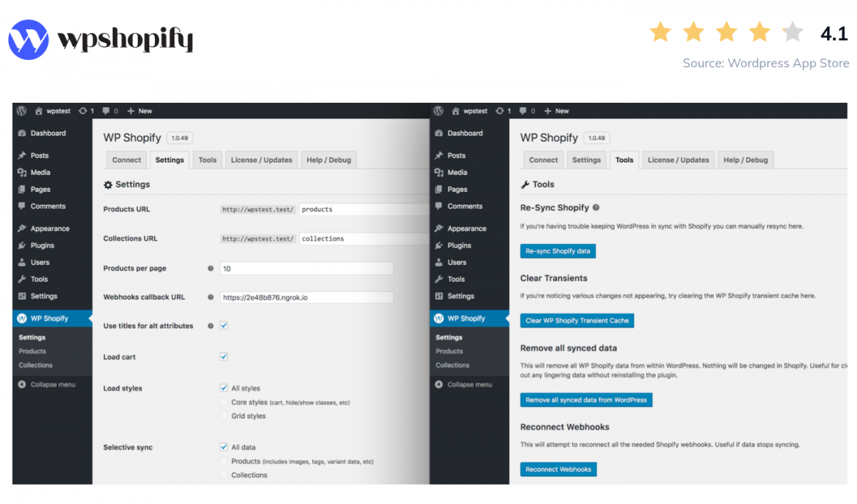
Task: Open Products submenu link in left sidebar
Action: [32, 351]
